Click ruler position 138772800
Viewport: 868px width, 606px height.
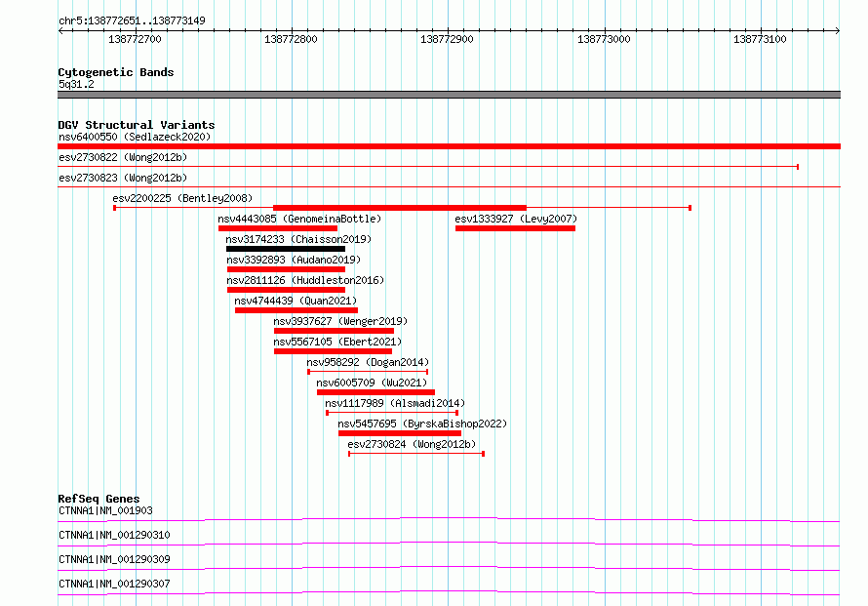coord(292,39)
